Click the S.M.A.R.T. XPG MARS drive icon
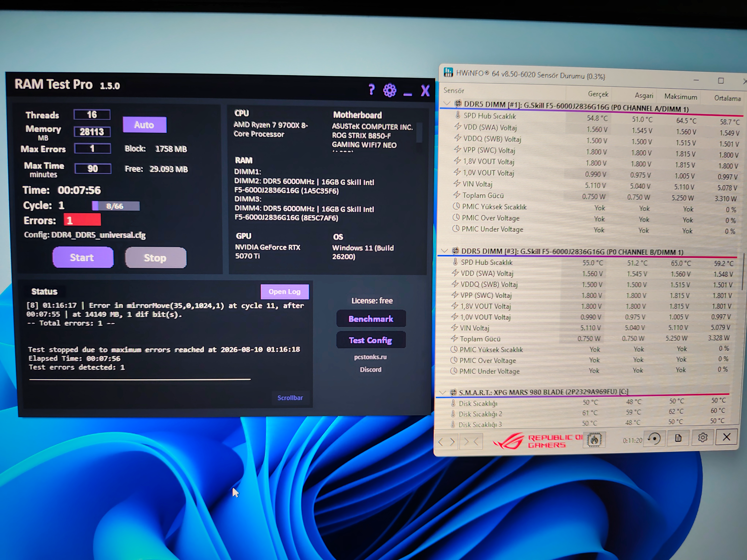Screen dimensions: 747x560 453,392
